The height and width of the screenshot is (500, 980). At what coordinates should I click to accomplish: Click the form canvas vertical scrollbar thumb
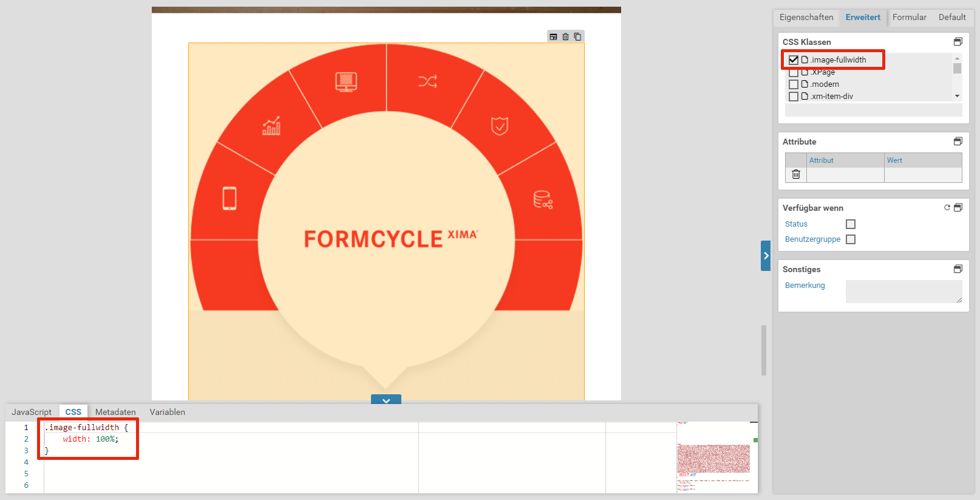[x=764, y=351]
